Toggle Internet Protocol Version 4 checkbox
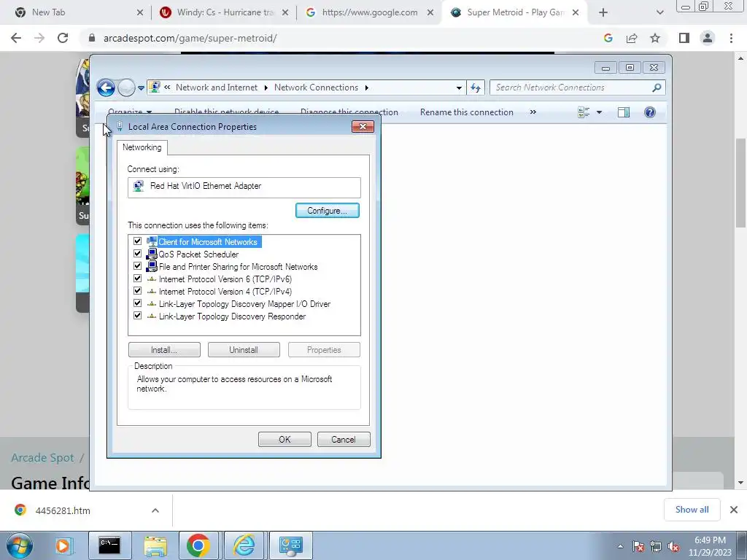This screenshot has width=747, height=560. pyautogui.click(x=138, y=291)
